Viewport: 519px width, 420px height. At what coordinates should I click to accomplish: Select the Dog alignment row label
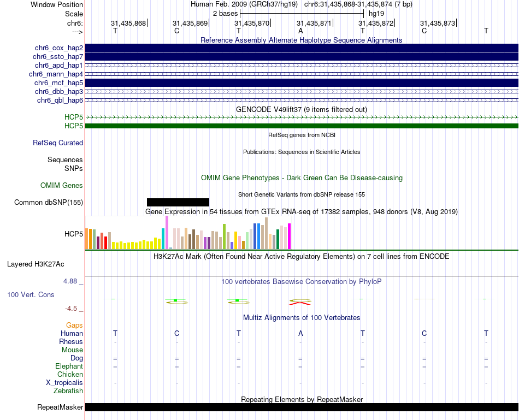click(x=77, y=358)
